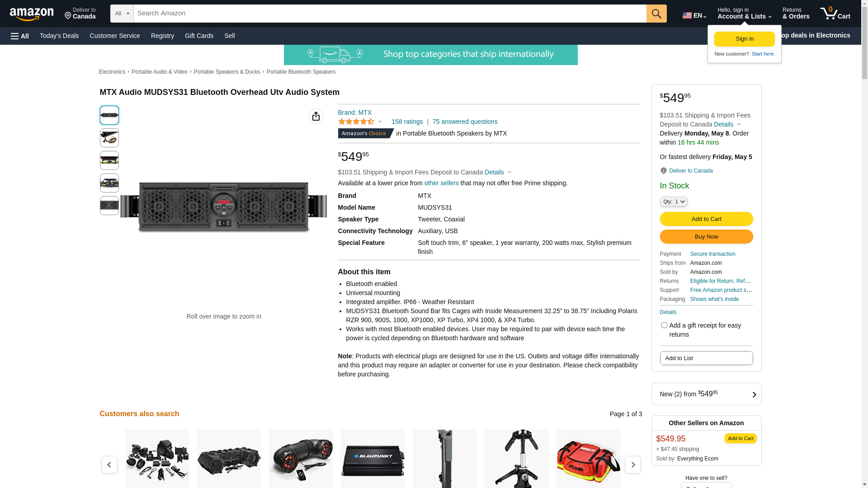Image resolution: width=868 pixels, height=488 pixels.
Task: Open the search category All dropdown
Action: pos(122,14)
